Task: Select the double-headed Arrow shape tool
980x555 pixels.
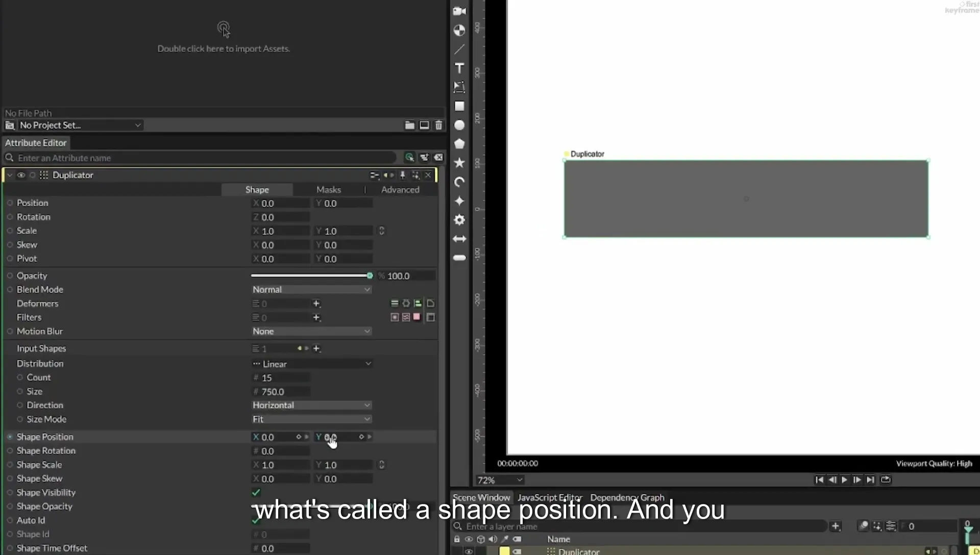Action: tap(459, 239)
